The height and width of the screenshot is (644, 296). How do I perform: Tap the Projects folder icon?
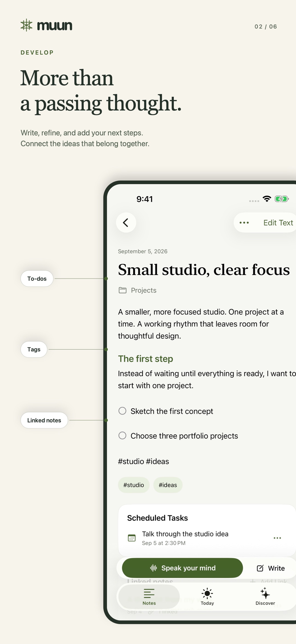(122, 290)
